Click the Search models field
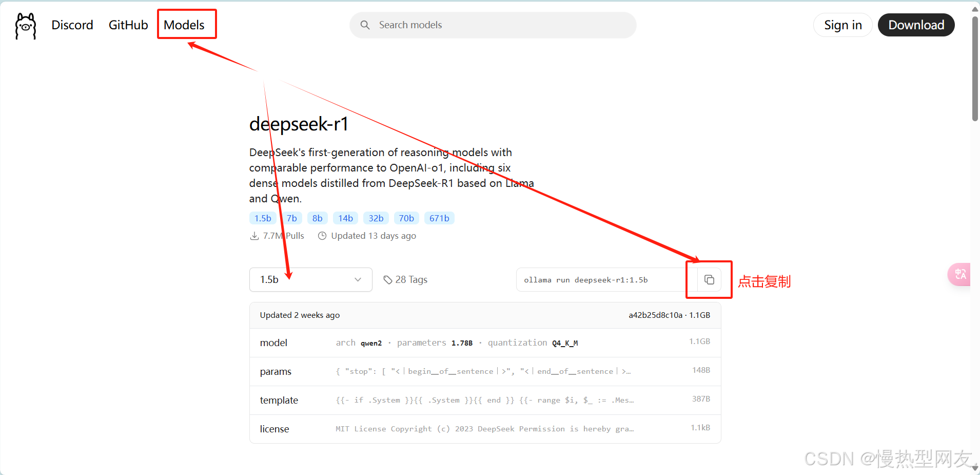This screenshot has height=475, width=980. coord(493,25)
